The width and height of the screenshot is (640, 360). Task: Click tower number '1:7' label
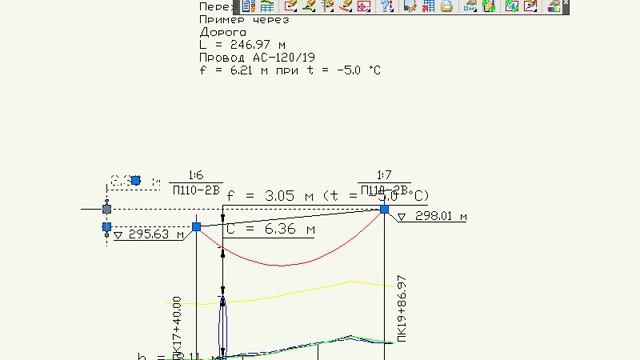(384, 176)
